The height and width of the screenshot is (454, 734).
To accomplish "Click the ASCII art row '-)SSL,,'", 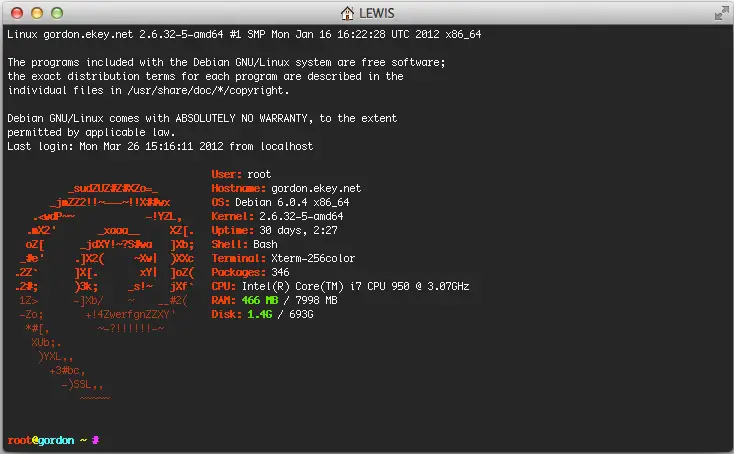I will [x=82, y=385].
